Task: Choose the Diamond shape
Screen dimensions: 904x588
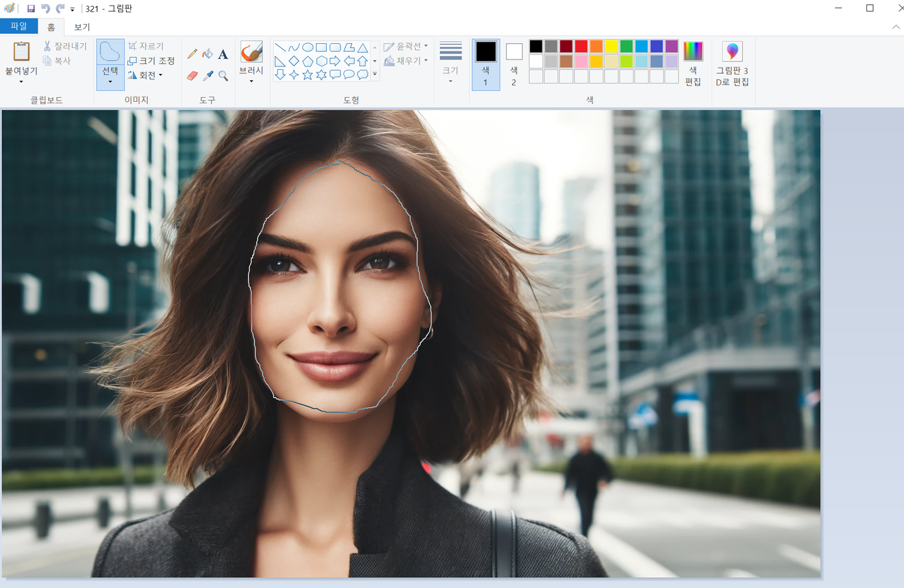Action: pos(294,61)
